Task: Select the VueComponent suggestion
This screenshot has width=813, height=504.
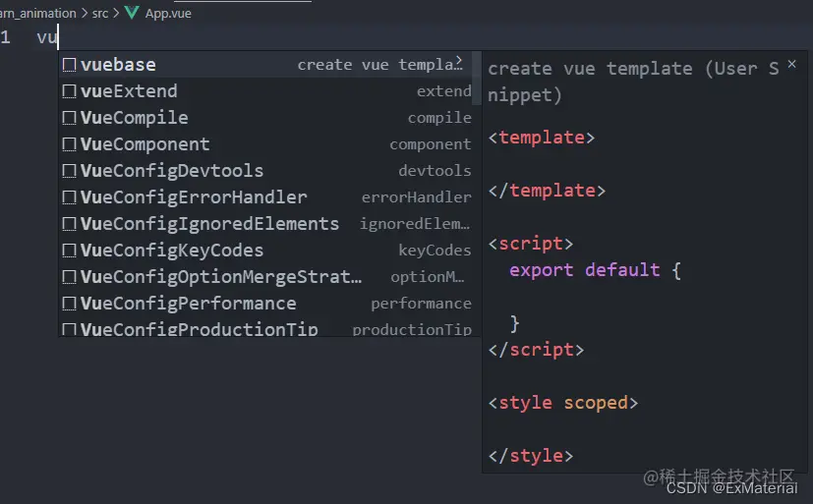Action: pos(265,144)
